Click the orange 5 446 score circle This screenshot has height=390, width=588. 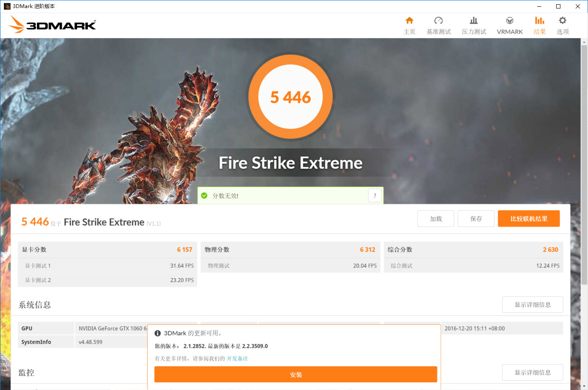[291, 97]
